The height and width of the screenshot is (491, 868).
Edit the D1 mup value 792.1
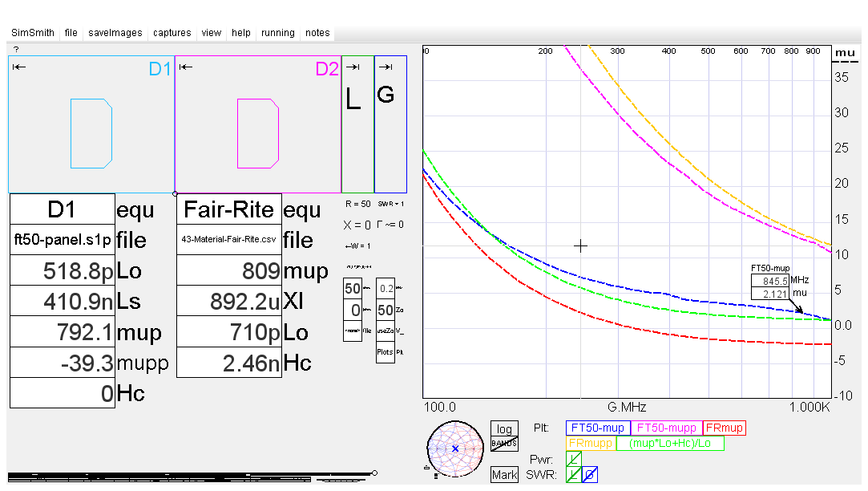point(62,332)
